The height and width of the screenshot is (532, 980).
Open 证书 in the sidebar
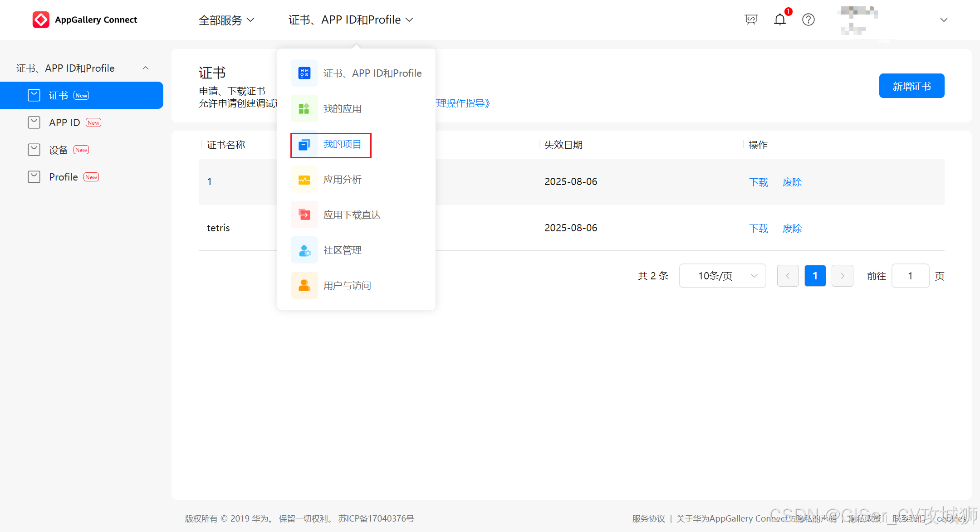[82, 95]
